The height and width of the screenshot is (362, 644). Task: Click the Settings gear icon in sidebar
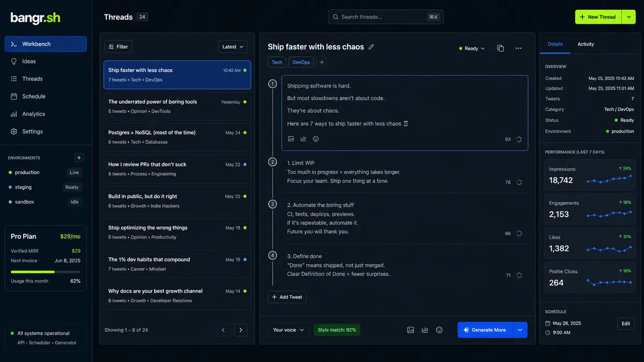(x=14, y=131)
